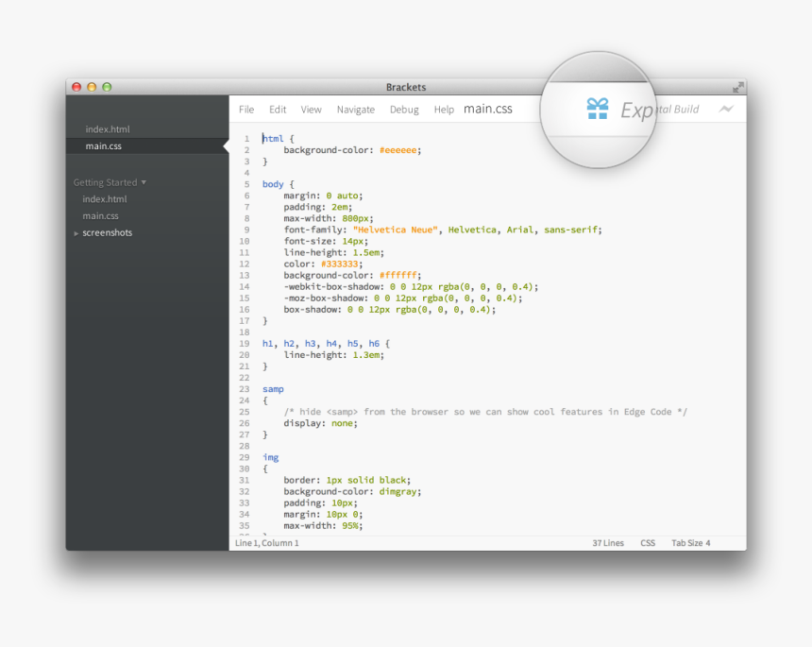Click the -moz-box-shadow property on line 15

click(x=324, y=298)
